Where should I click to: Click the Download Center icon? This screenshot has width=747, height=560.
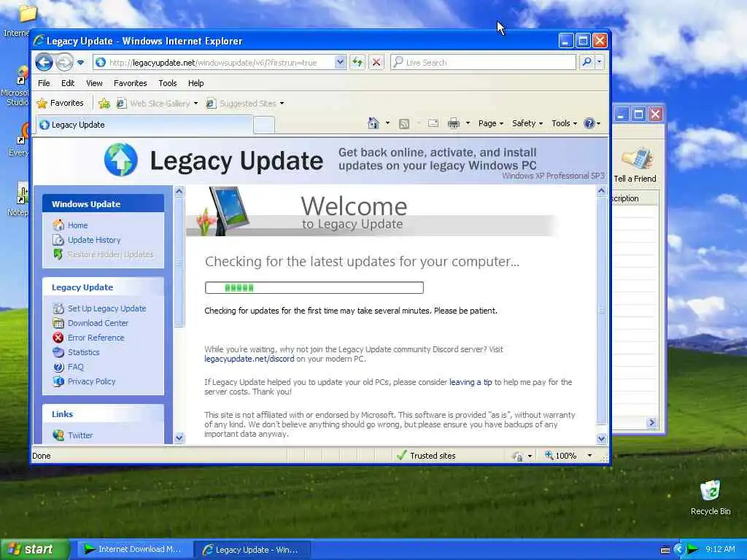coord(58,323)
